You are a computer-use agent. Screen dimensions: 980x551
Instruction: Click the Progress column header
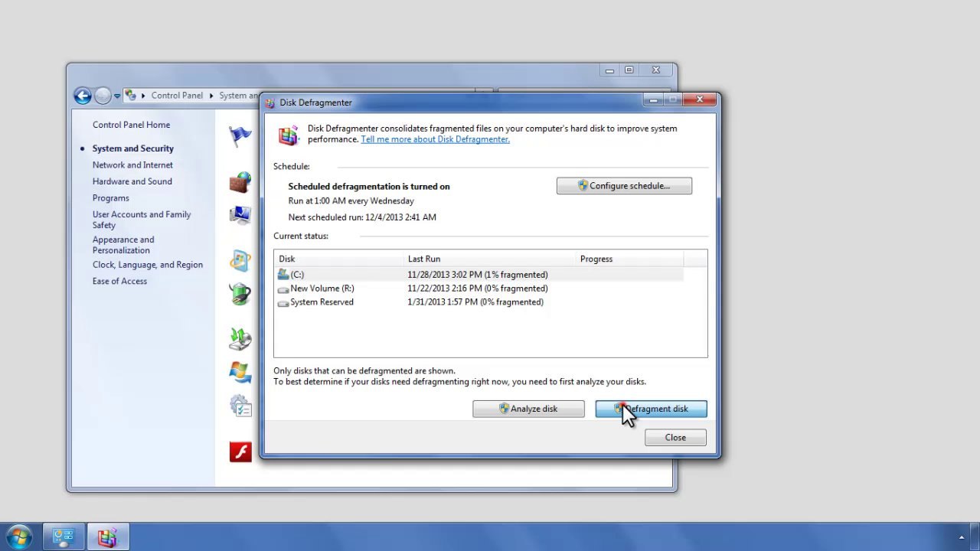click(629, 259)
